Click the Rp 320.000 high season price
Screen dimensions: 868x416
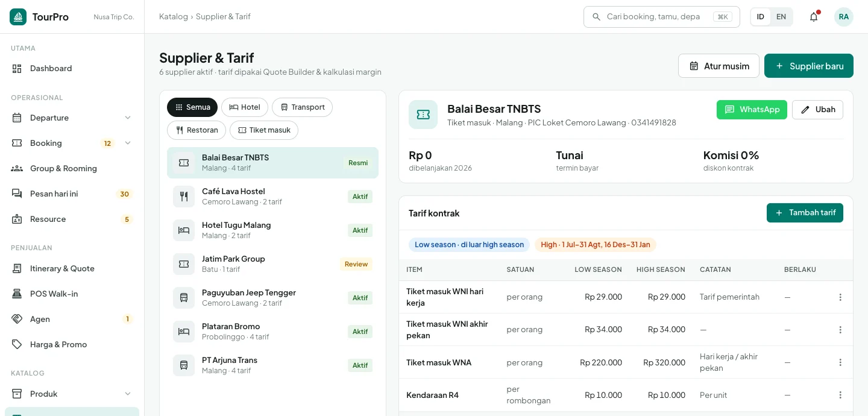click(x=664, y=363)
